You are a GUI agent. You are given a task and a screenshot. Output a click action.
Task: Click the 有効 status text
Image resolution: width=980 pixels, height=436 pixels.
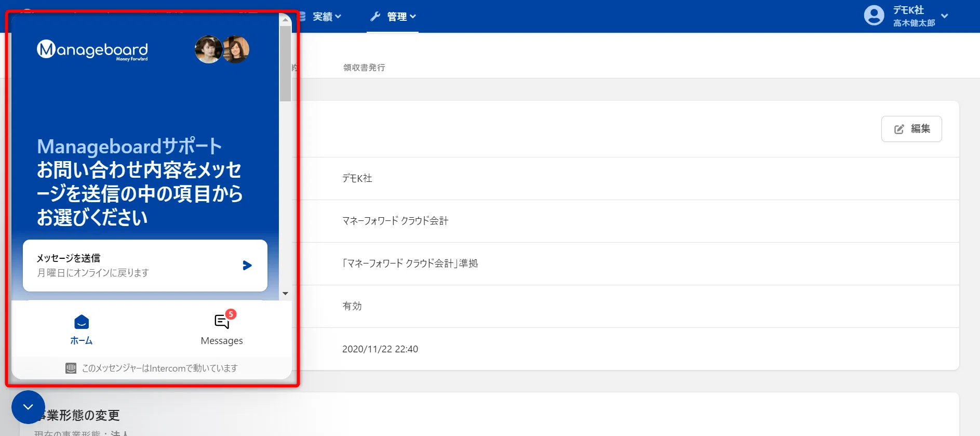point(352,306)
